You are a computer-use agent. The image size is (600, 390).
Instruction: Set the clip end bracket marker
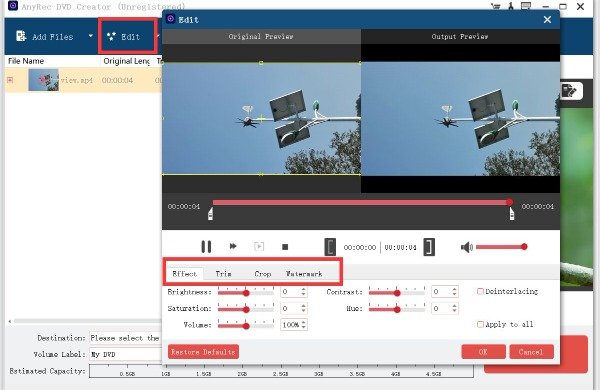(x=429, y=247)
